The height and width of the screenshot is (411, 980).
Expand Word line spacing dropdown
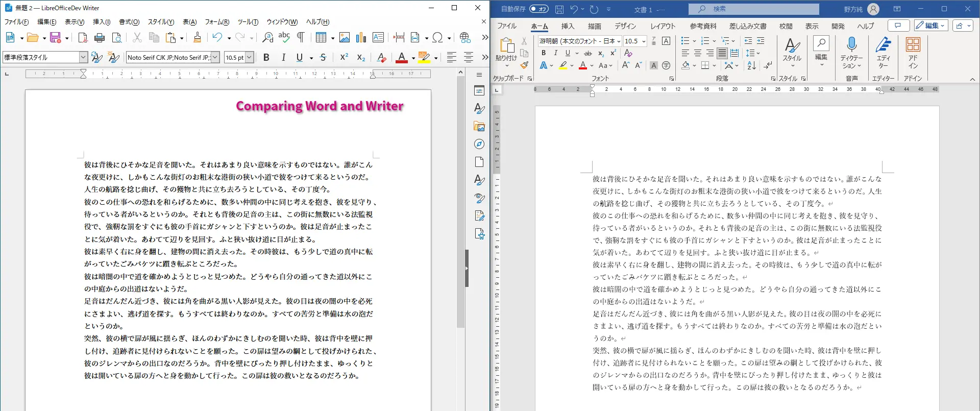[758, 53]
